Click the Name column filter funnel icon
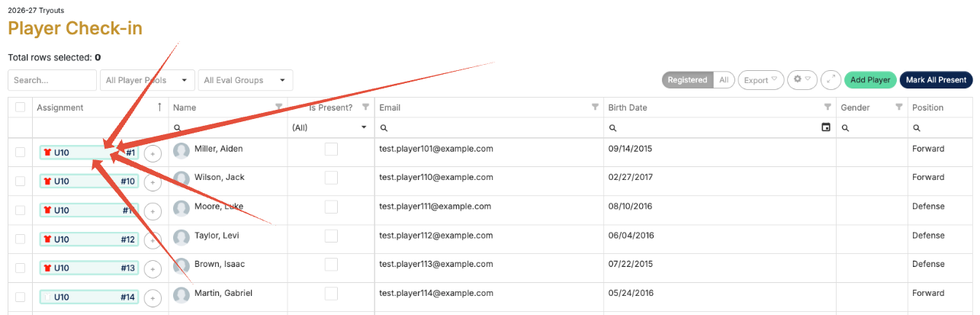 tap(279, 108)
